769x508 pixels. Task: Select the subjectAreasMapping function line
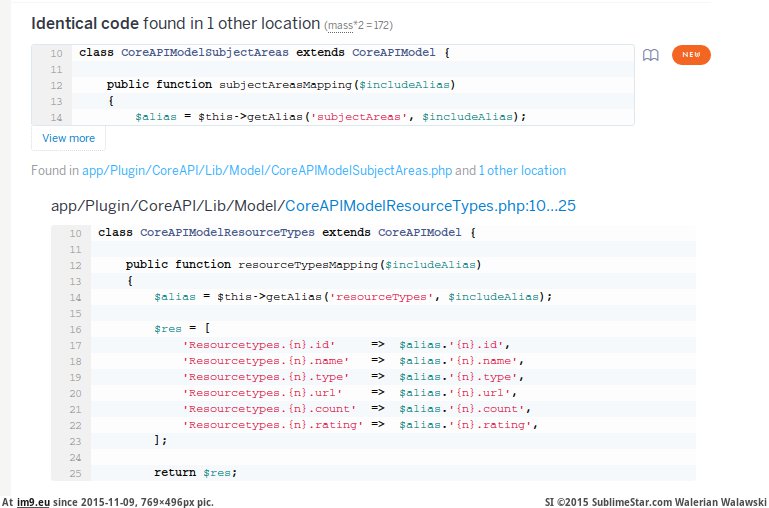281,85
